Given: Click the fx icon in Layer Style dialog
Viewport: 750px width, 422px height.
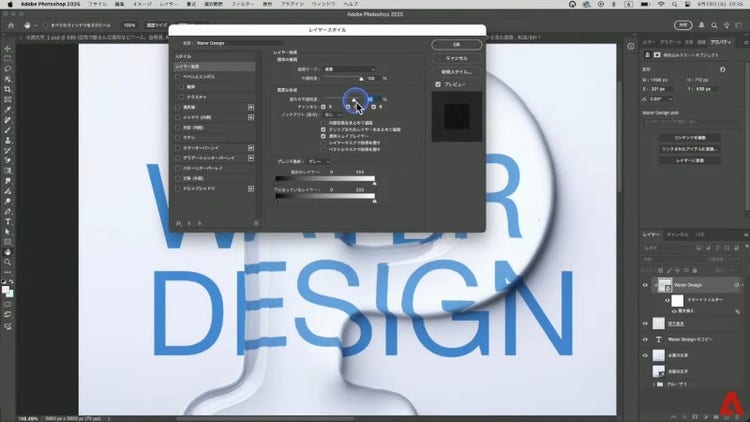Looking at the screenshot, I should click(179, 224).
